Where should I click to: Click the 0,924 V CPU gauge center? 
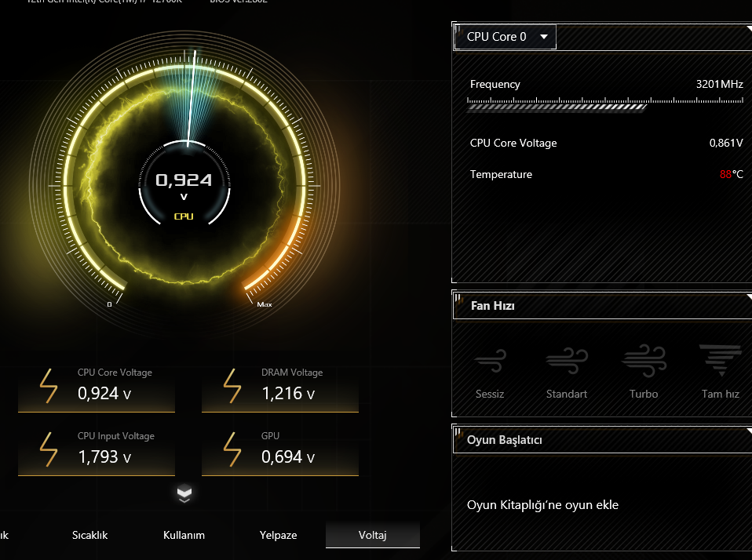[184, 186]
